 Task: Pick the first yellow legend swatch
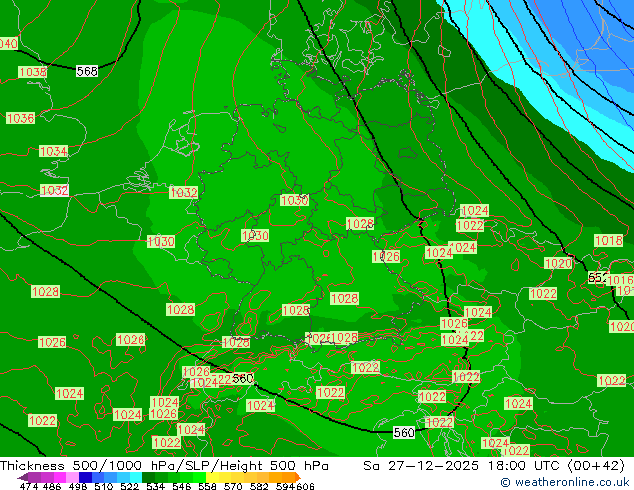[x=212, y=477]
